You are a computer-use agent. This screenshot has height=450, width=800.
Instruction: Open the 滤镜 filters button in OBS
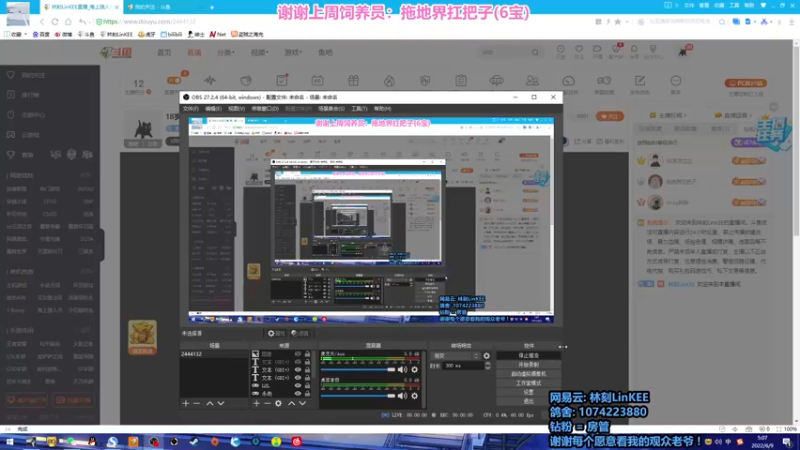300,333
